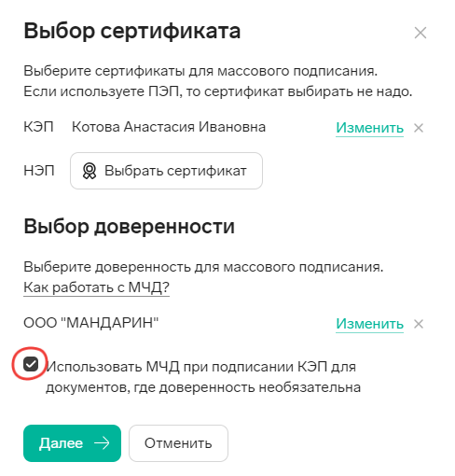Click the arrow icon inside Далее button
Image resolution: width=455 pixels, height=476 pixels.
(x=102, y=443)
